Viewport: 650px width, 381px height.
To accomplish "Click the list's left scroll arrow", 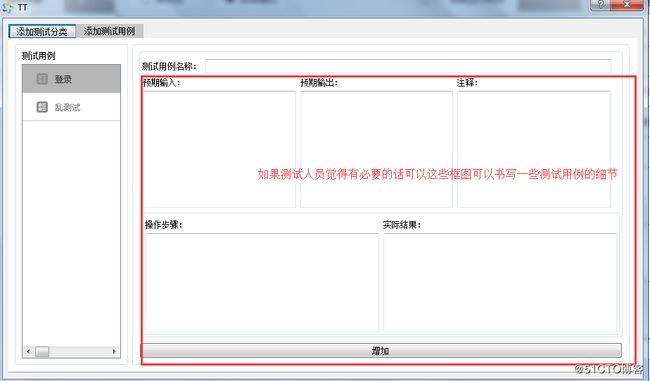I will [28, 352].
